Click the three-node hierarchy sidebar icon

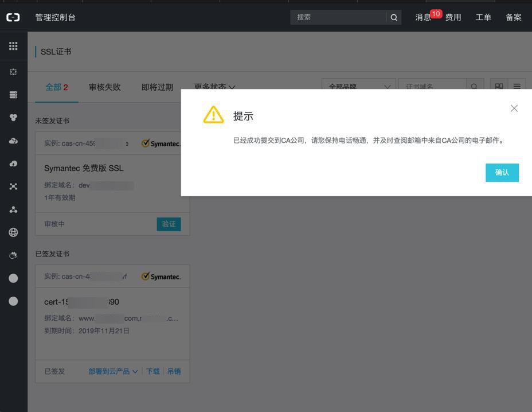(x=13, y=209)
